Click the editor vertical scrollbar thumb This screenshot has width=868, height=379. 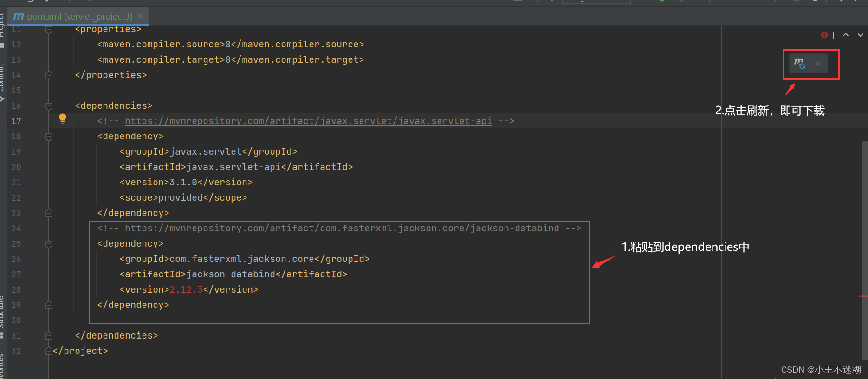tap(865, 250)
